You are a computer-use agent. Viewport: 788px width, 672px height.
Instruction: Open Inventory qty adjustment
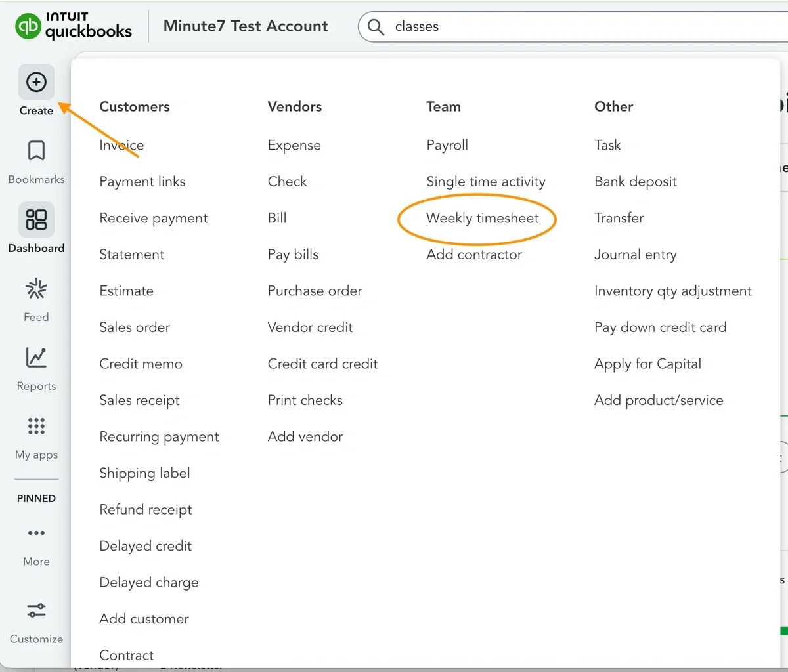[672, 291]
